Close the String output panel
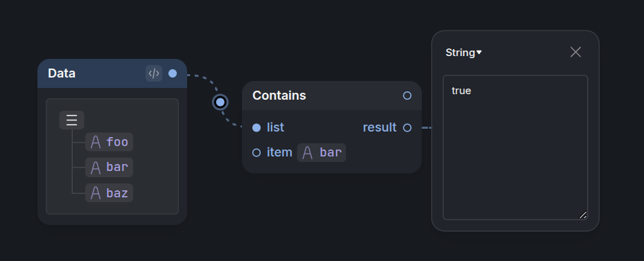Viewport: 644px width, 261px height. click(575, 52)
